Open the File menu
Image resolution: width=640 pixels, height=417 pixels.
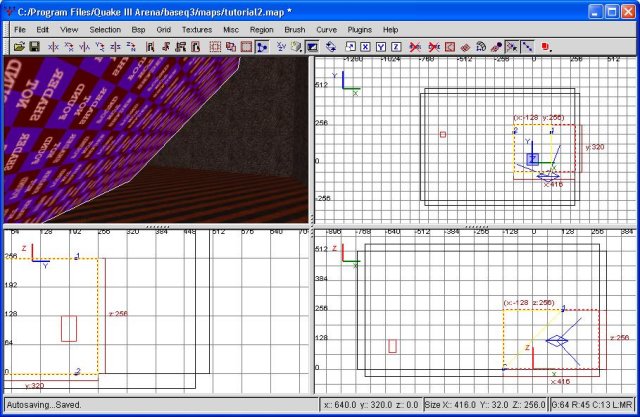point(20,30)
